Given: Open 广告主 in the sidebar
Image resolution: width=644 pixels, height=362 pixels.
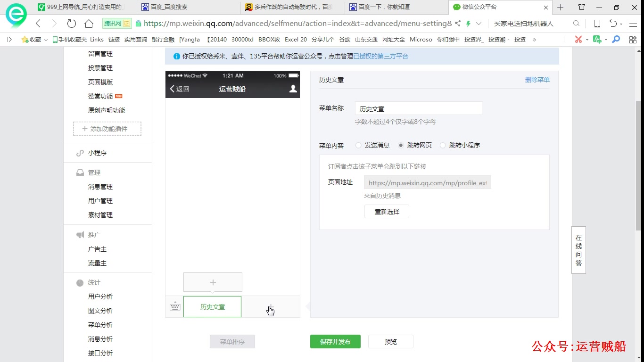Looking at the screenshot, I should point(97,249).
